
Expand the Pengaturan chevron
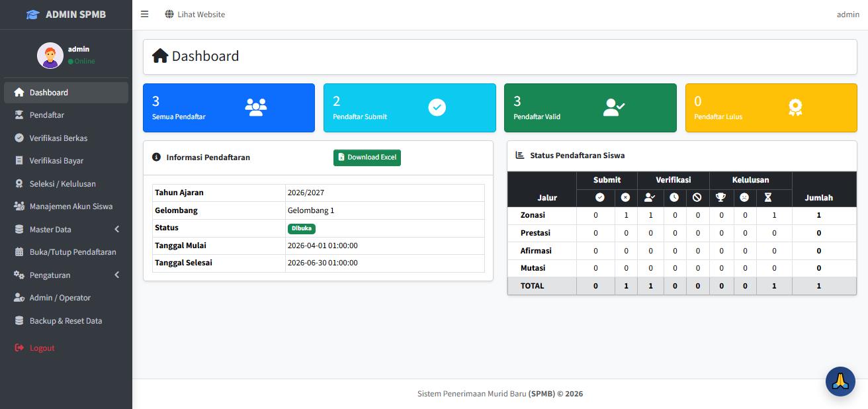coord(117,275)
